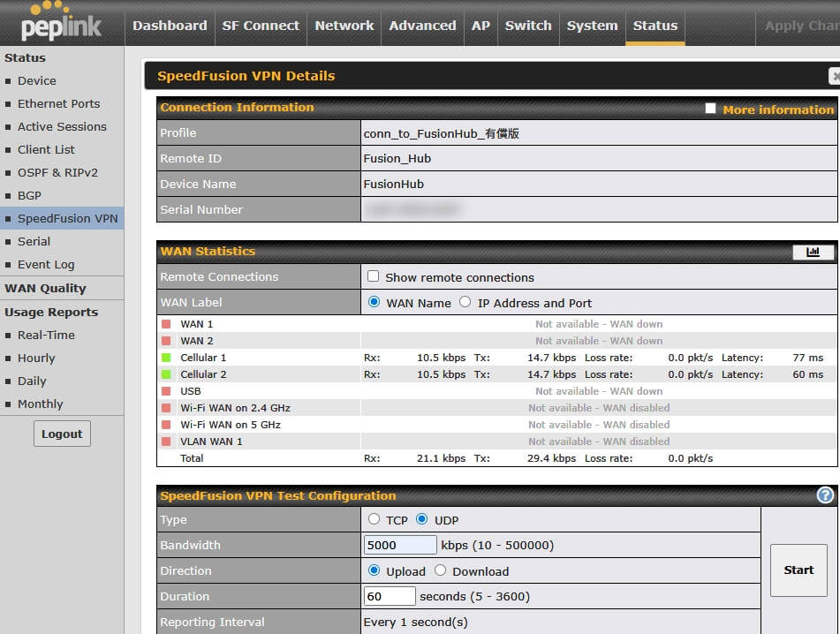Click red status indicator for WAN 1
The image size is (840, 634).
[165, 324]
